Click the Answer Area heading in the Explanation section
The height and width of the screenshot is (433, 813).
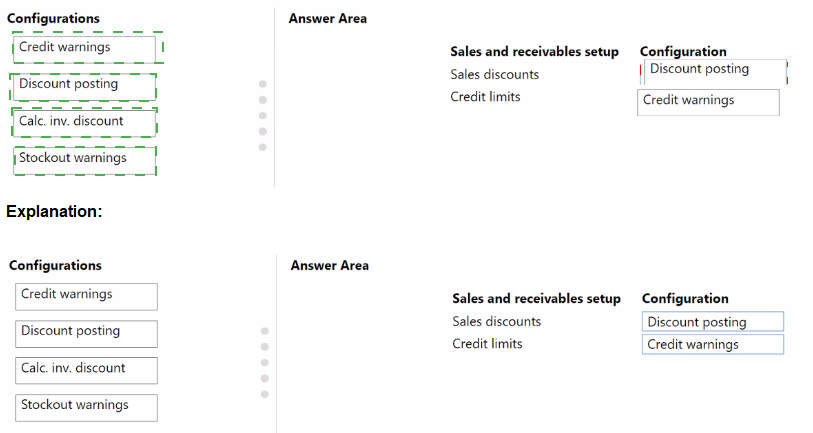[x=329, y=266]
